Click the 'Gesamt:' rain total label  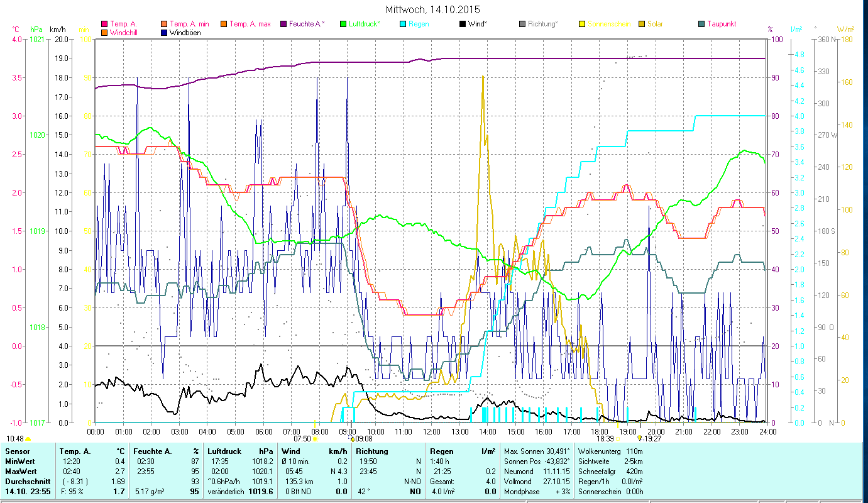pyautogui.click(x=442, y=481)
